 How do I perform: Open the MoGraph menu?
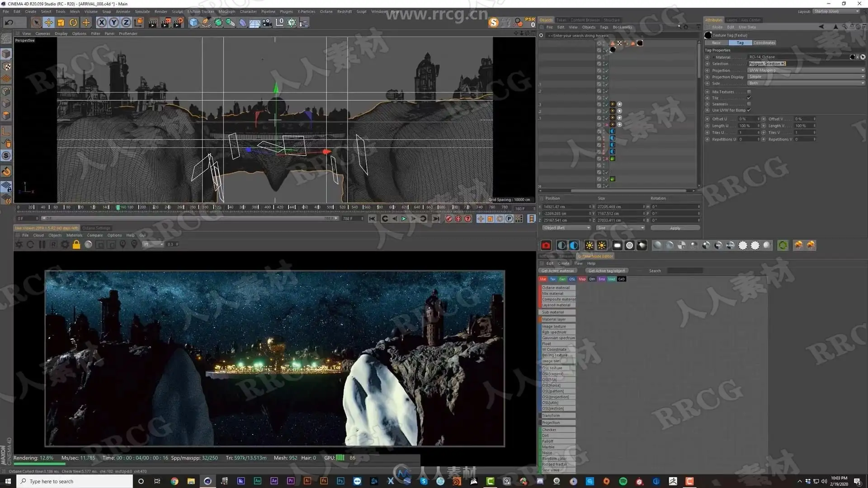pos(226,12)
